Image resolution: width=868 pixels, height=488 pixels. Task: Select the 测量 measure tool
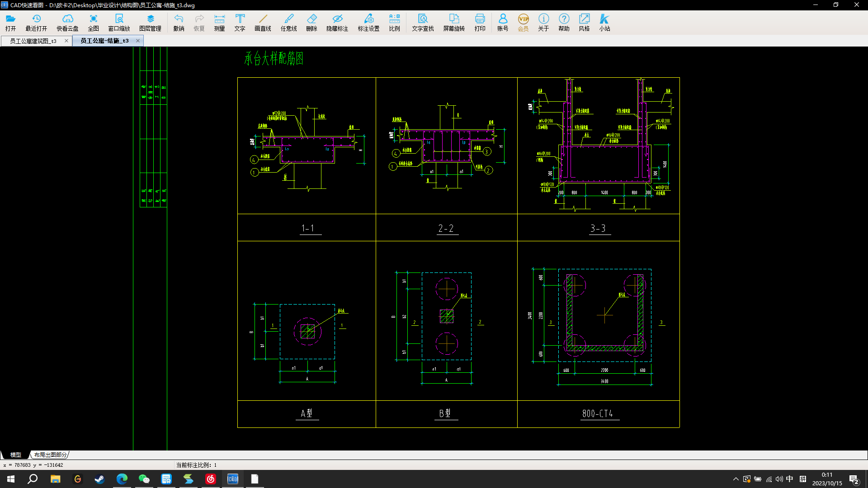tap(219, 22)
